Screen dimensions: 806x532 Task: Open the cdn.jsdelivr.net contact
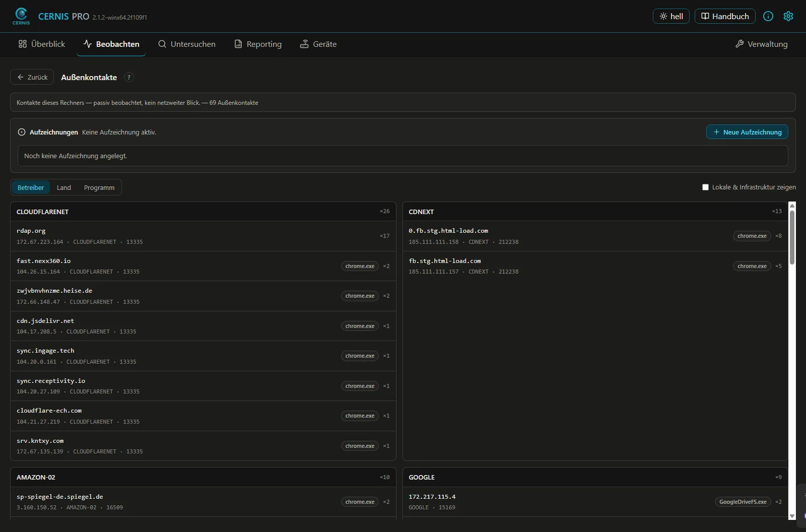[x=203, y=326]
